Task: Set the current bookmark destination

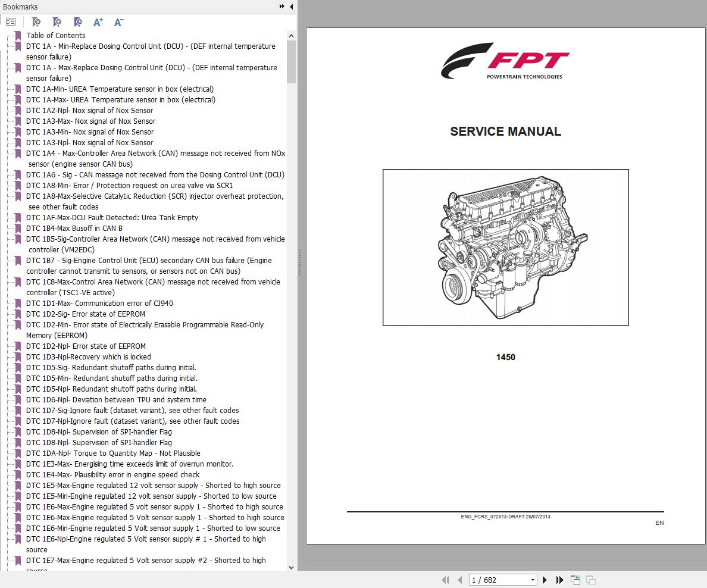Action: pyautogui.click(x=77, y=22)
